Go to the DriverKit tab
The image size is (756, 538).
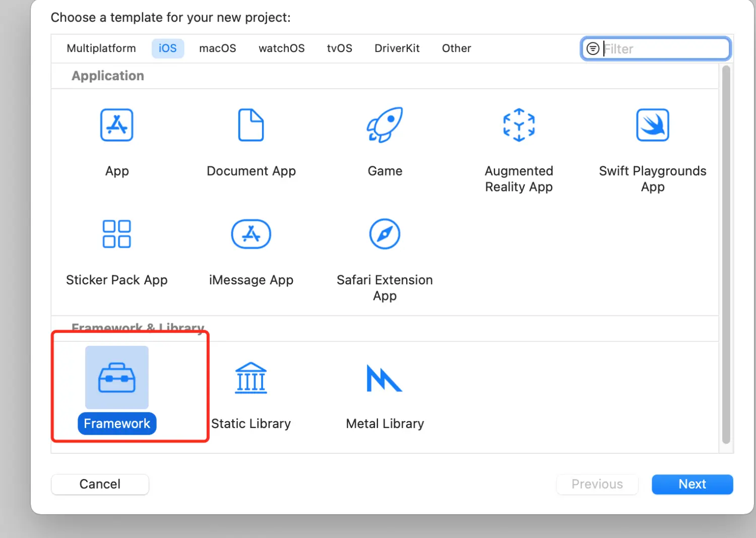pos(397,48)
